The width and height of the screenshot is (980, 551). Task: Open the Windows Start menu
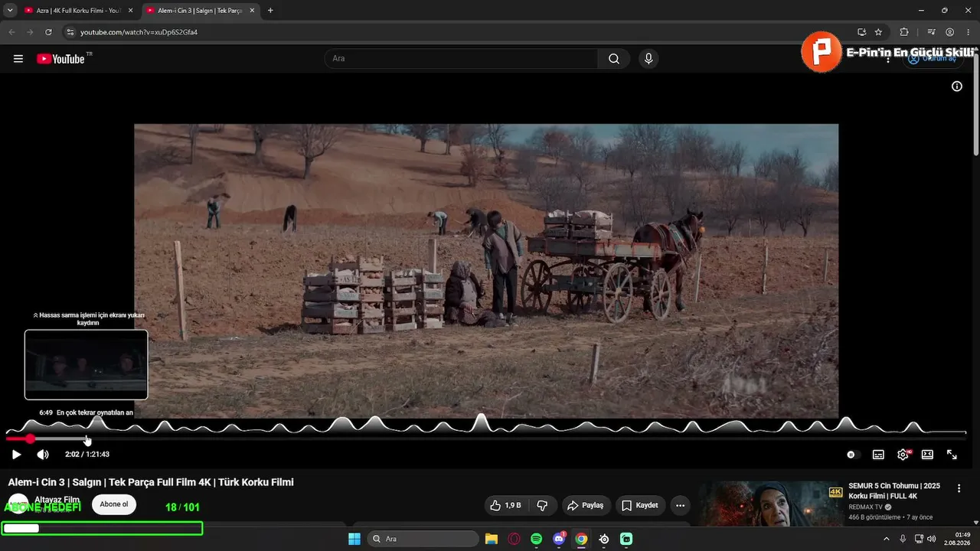tap(354, 539)
